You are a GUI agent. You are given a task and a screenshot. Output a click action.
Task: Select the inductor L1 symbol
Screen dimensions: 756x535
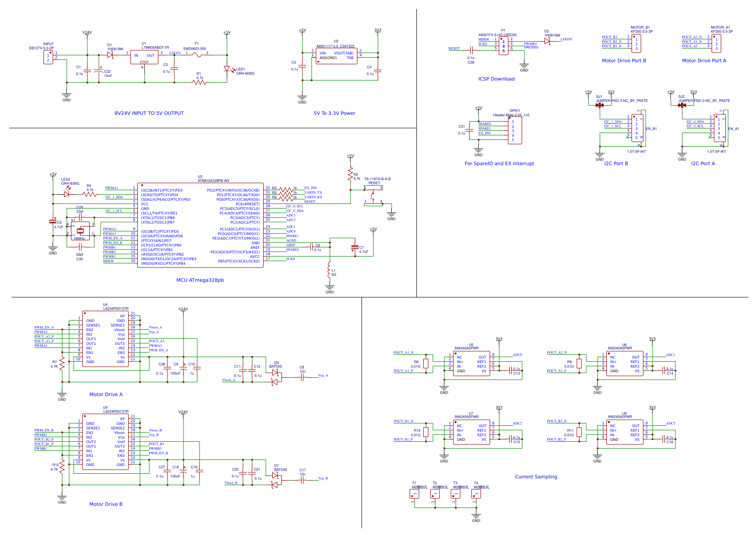(x=329, y=271)
